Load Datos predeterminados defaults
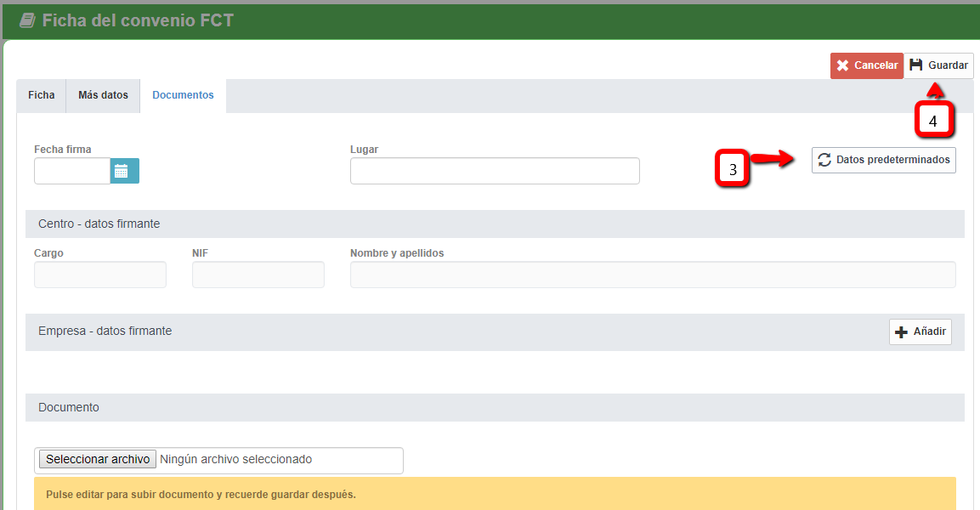This screenshot has height=510, width=980. coord(883,160)
